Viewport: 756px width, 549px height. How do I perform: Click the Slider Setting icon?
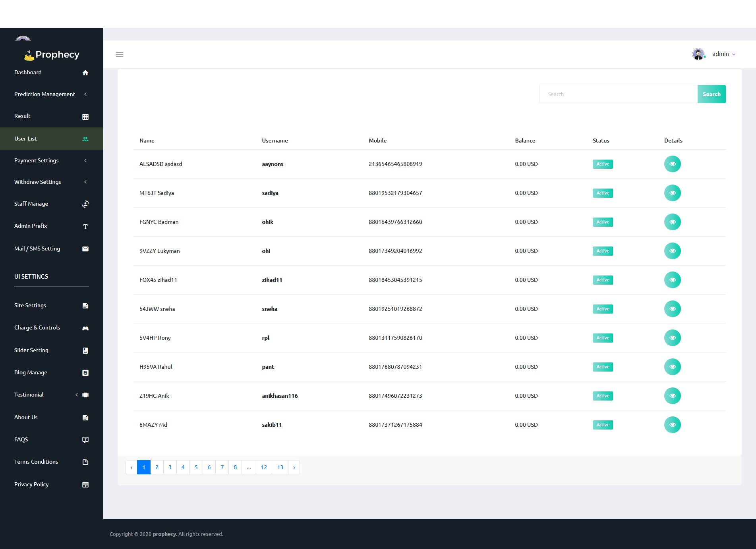click(x=85, y=351)
